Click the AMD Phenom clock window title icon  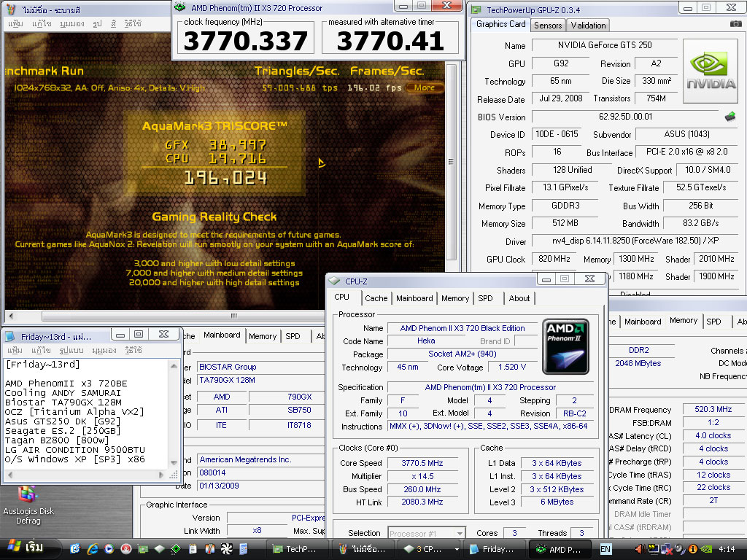click(x=180, y=7)
